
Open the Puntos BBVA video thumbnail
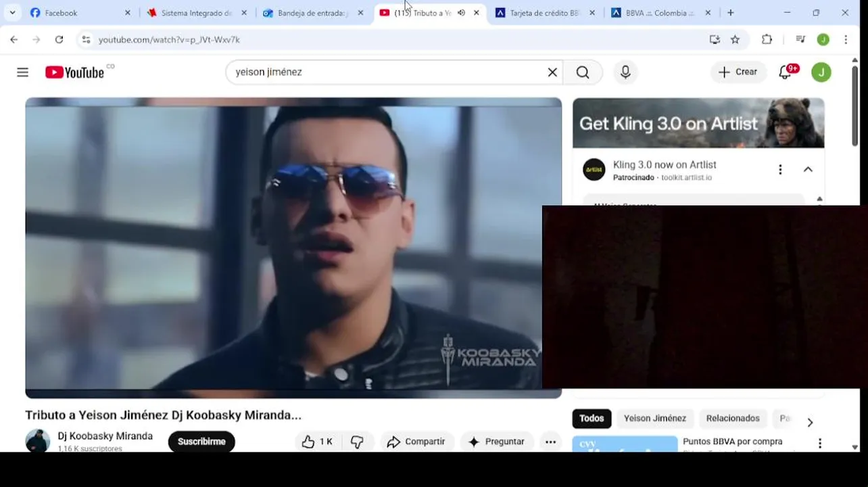[x=625, y=444]
